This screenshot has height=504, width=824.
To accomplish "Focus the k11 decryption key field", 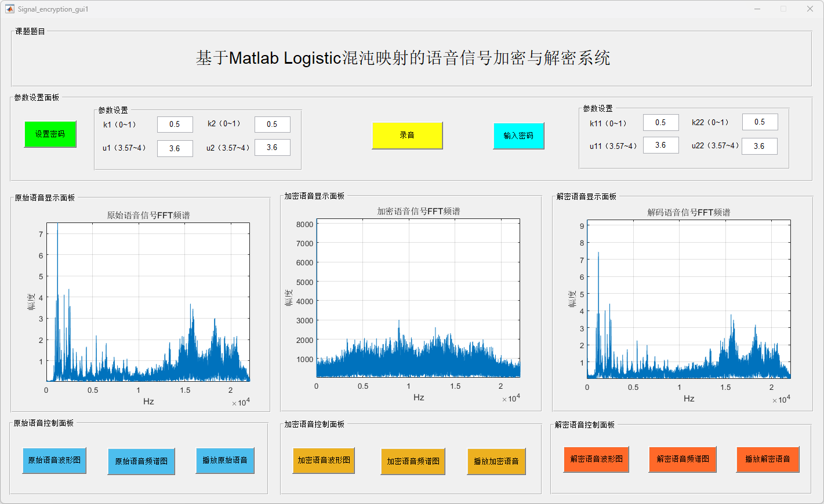I will pyautogui.click(x=660, y=123).
